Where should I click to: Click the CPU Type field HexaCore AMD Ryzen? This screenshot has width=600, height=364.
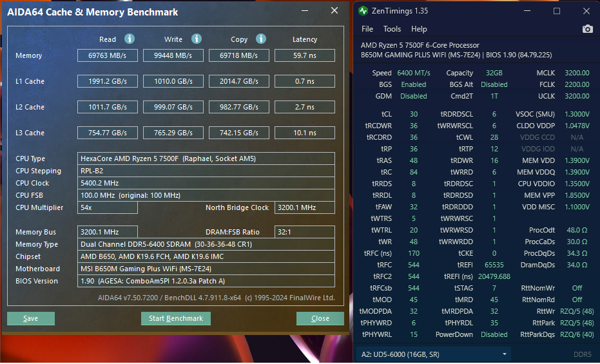point(206,158)
